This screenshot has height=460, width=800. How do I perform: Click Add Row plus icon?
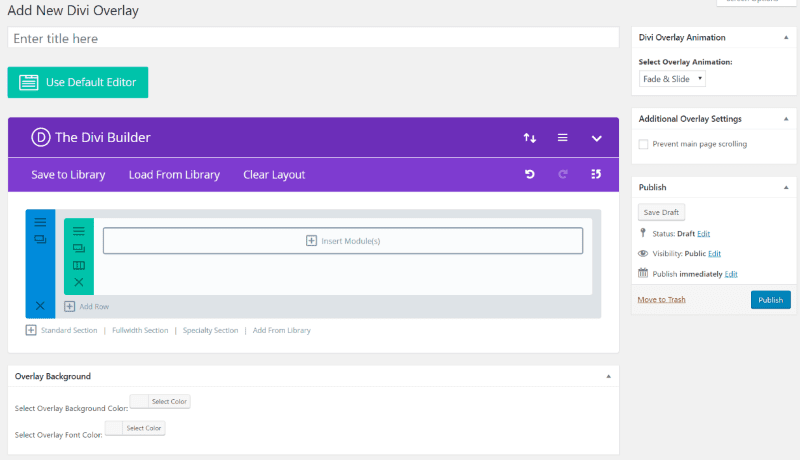coord(69,306)
